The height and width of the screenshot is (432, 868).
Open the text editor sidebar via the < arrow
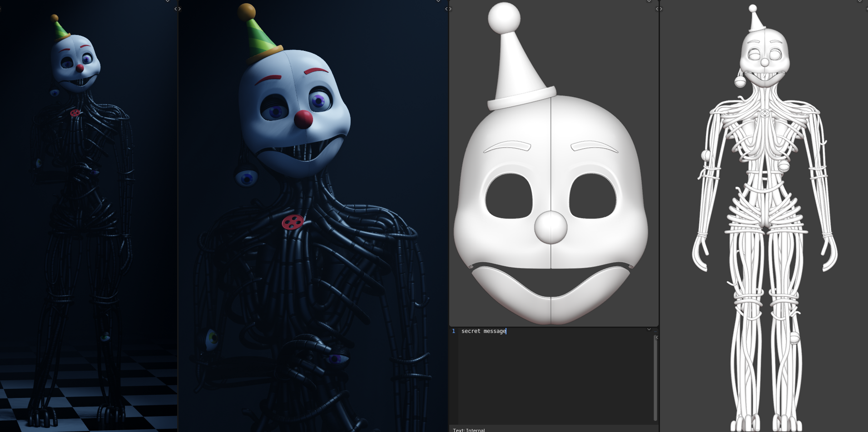[657, 338]
